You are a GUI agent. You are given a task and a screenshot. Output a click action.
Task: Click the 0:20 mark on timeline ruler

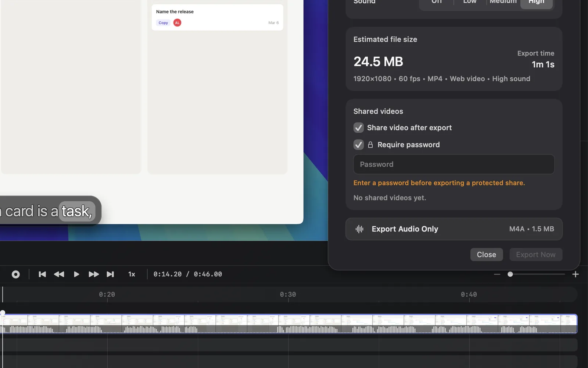click(107, 294)
